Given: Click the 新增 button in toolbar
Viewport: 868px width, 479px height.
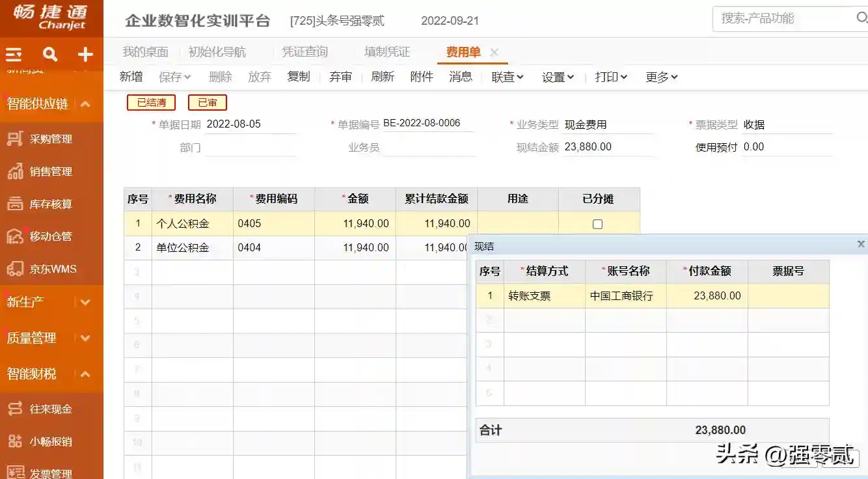Looking at the screenshot, I should pyautogui.click(x=131, y=77).
